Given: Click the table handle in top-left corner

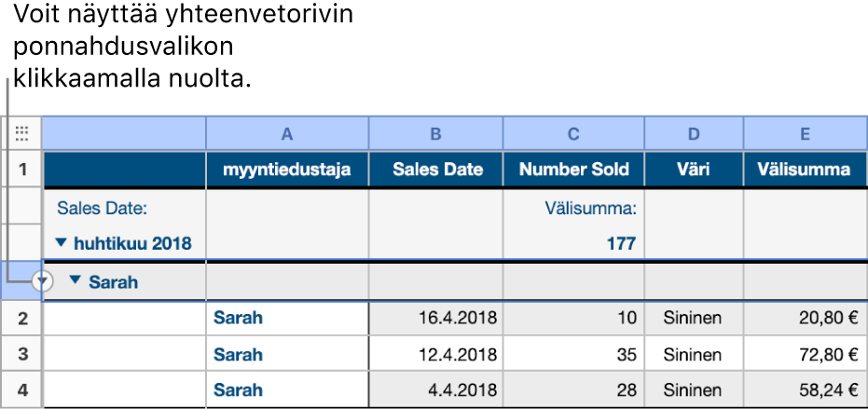Looking at the screenshot, I should (22, 133).
